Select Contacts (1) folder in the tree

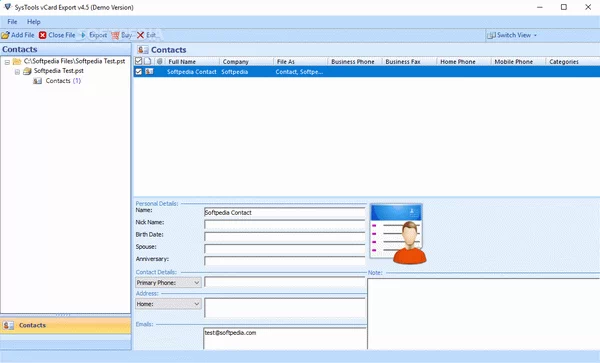point(63,81)
